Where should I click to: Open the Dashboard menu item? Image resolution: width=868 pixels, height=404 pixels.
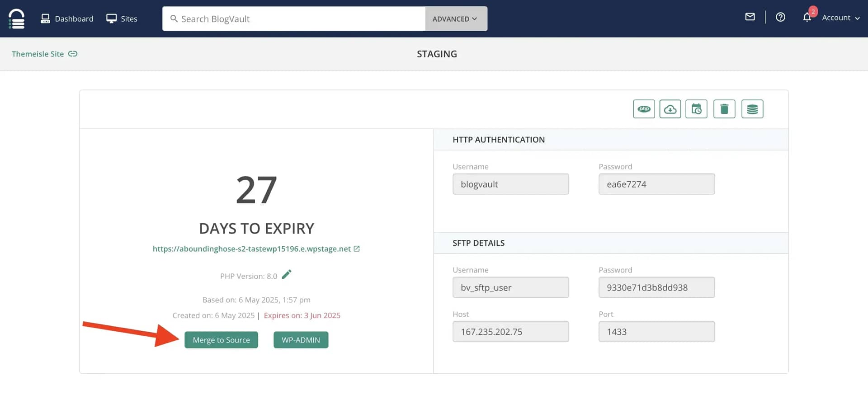[x=67, y=19]
